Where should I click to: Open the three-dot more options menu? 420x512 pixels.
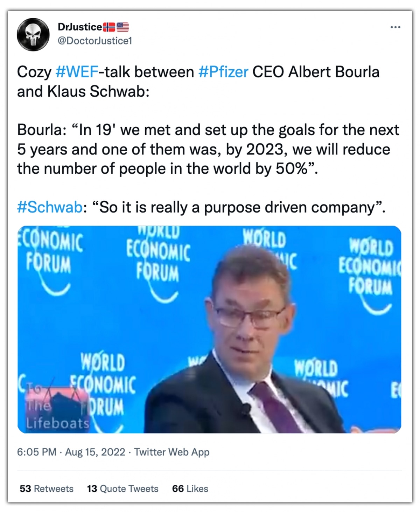[x=395, y=27]
